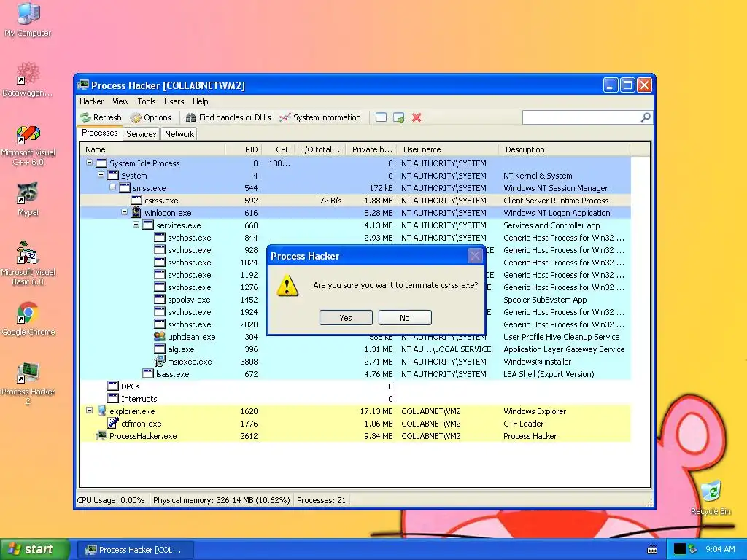Click the Start button

click(x=35, y=550)
